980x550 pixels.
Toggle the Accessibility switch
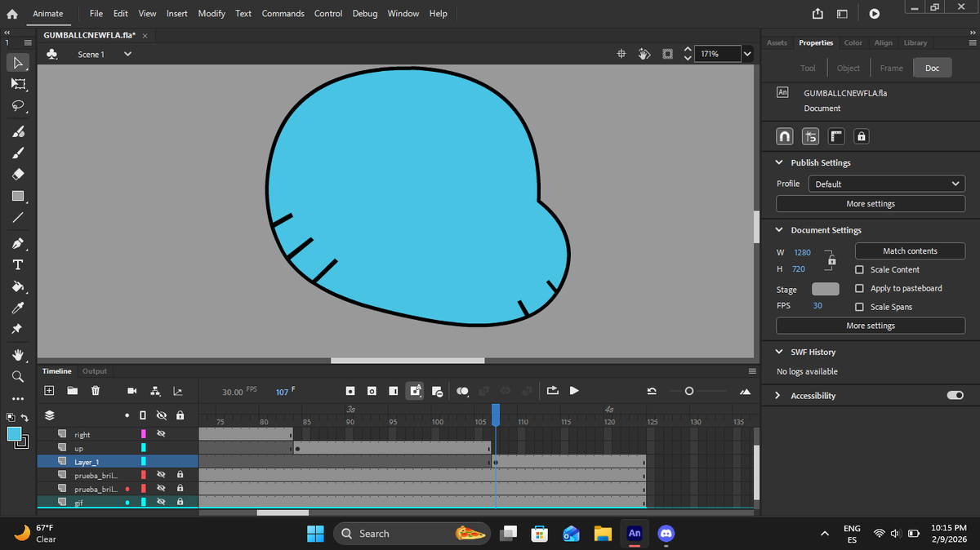pyautogui.click(x=954, y=396)
